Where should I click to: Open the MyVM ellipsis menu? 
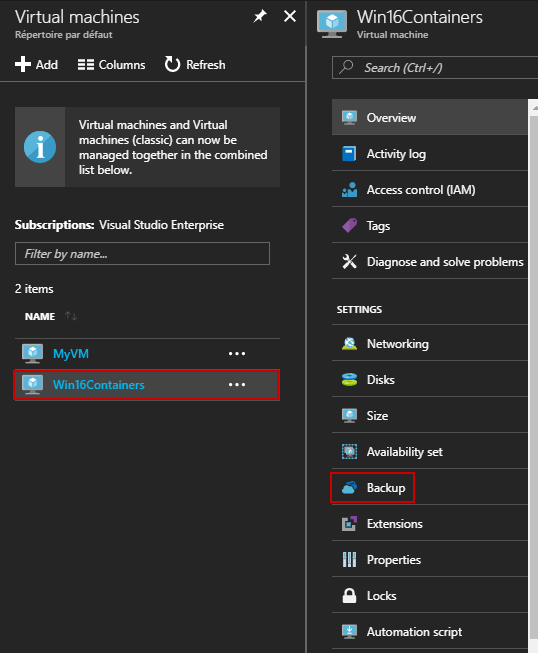237,354
